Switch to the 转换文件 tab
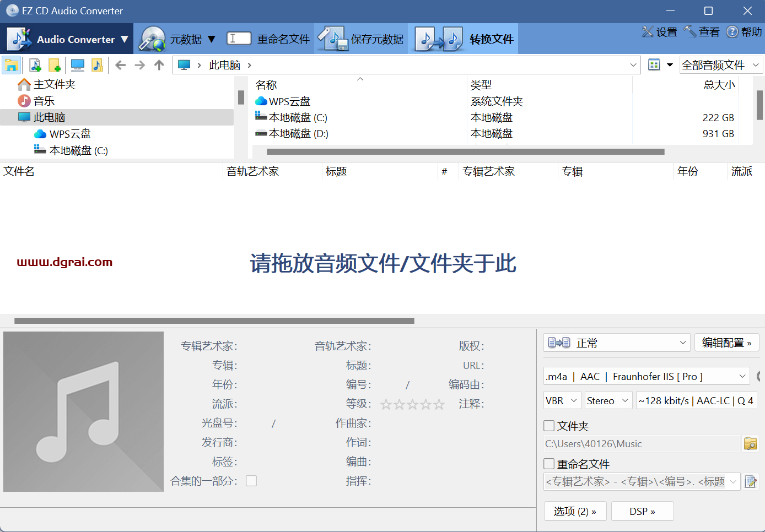Image resolution: width=765 pixels, height=532 pixels. click(464, 39)
